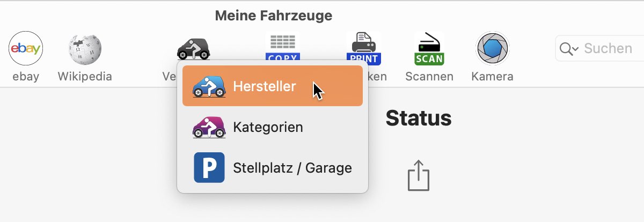The width and height of the screenshot is (644, 222).
Task: Click the black car toolbar icon
Action: point(193,48)
